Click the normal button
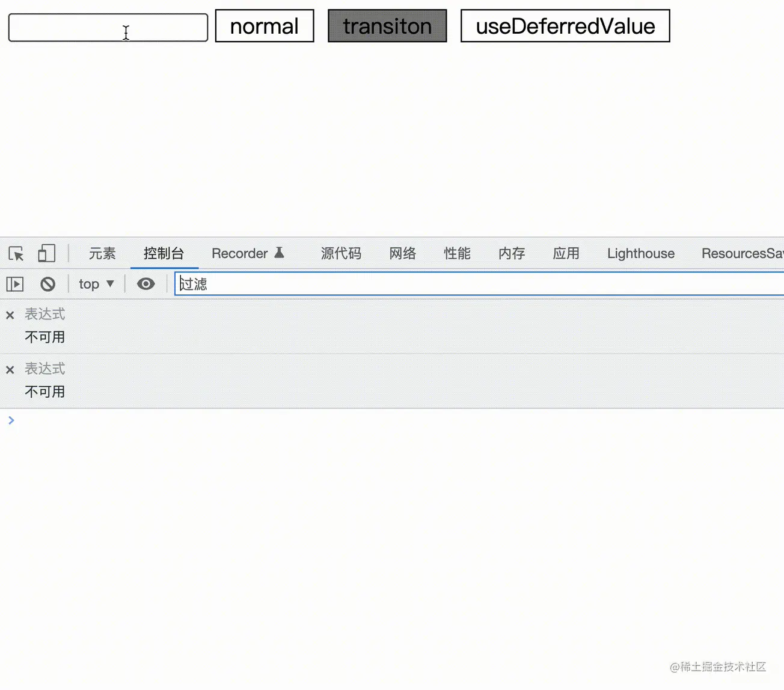The image size is (784, 690). [264, 26]
